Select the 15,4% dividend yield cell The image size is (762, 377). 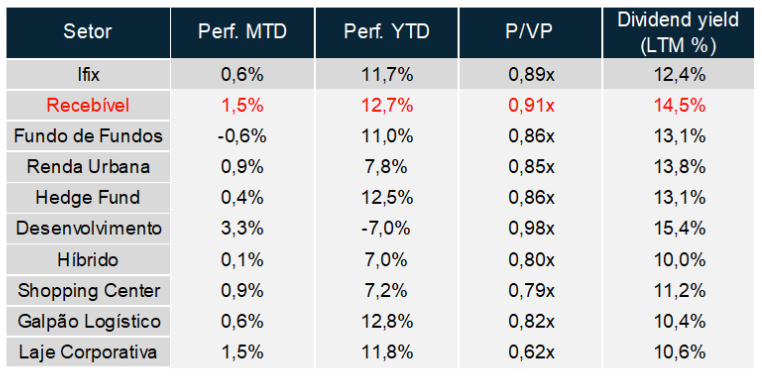pos(679,228)
